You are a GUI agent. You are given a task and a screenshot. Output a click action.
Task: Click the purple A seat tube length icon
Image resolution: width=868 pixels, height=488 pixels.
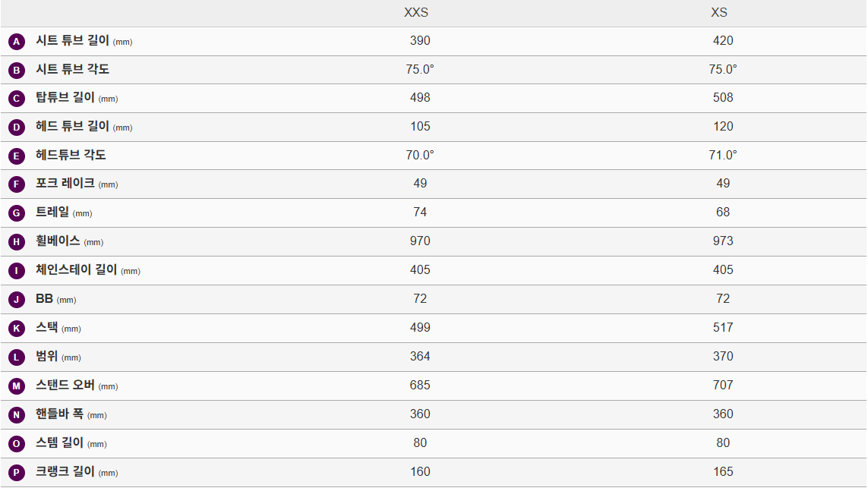pos(17,42)
